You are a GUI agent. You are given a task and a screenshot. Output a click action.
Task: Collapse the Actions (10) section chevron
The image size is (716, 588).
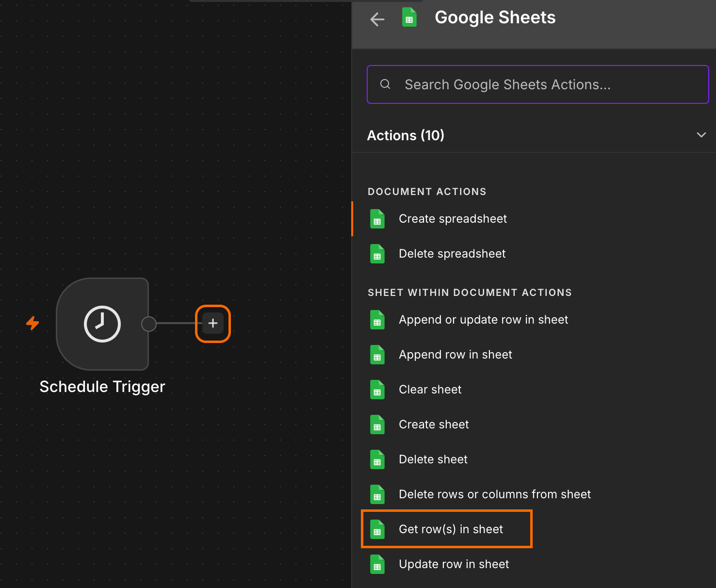coord(701,135)
